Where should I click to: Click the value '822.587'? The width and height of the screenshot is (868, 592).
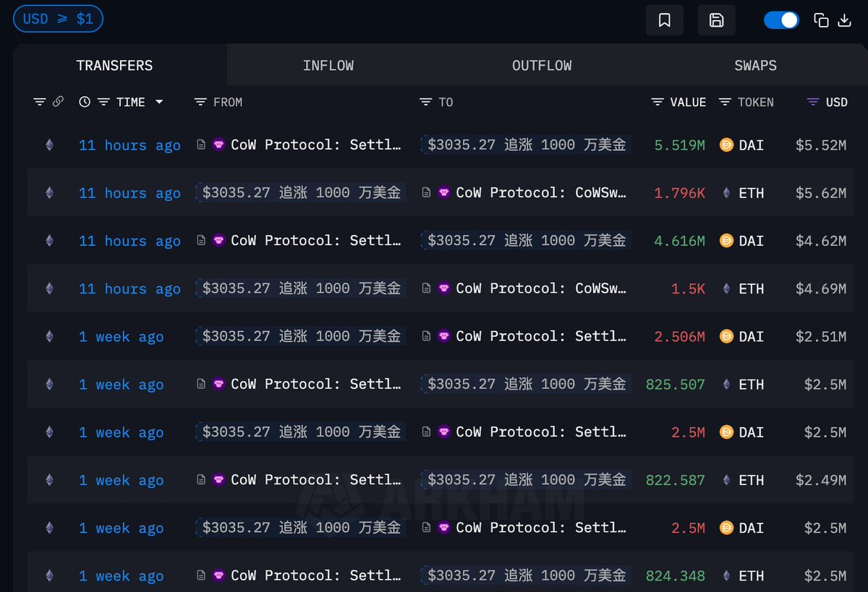click(x=676, y=480)
